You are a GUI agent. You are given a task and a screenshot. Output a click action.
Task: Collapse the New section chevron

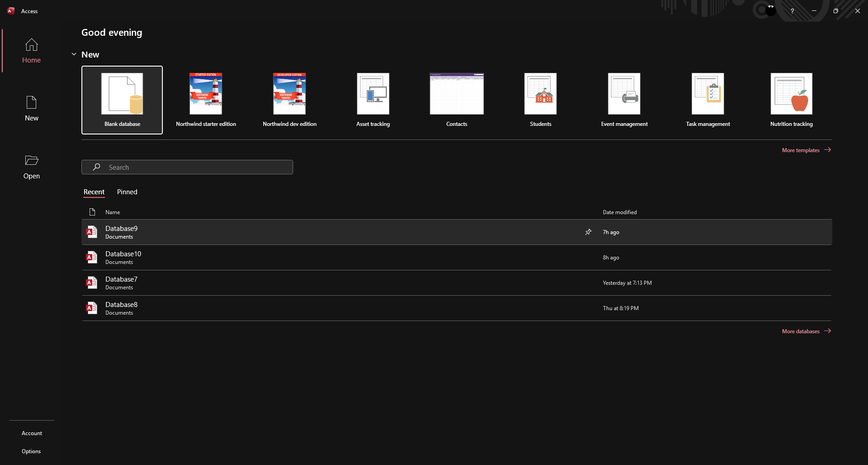pos(74,54)
